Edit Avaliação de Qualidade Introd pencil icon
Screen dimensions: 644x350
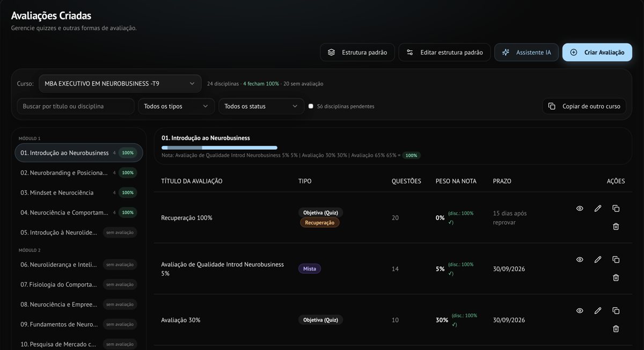click(x=598, y=259)
